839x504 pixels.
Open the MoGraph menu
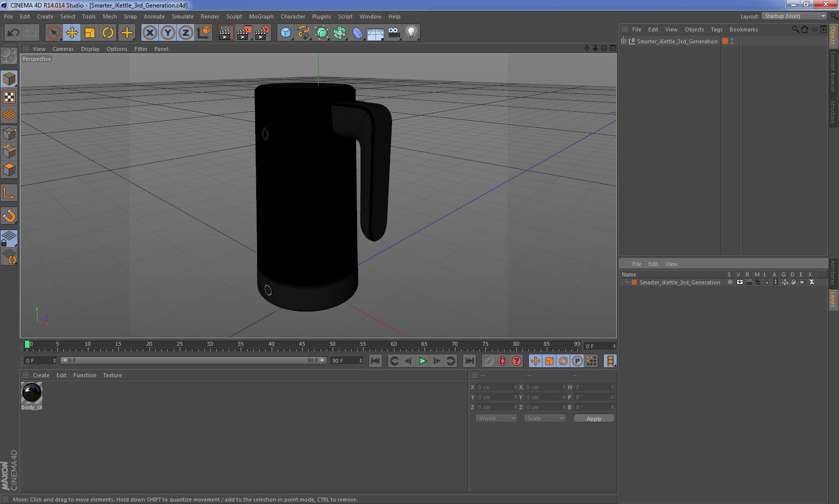click(261, 16)
